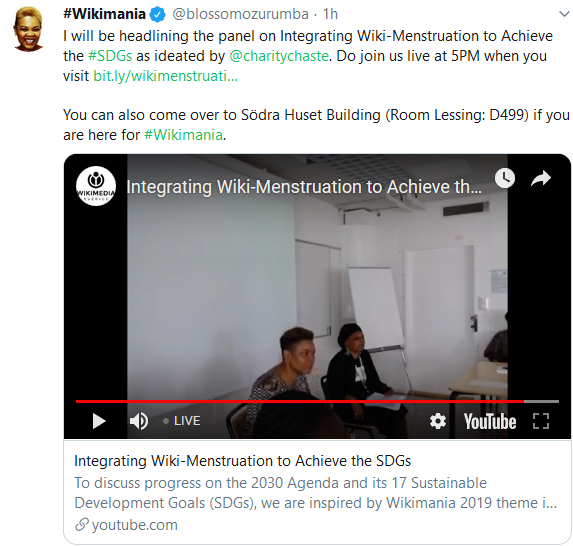
Task: Open the video settings gear
Action: (438, 421)
